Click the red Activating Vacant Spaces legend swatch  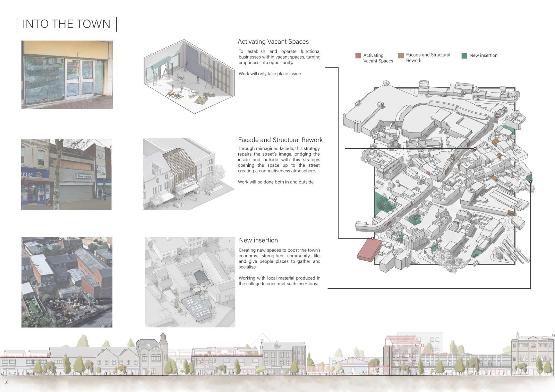click(x=358, y=55)
